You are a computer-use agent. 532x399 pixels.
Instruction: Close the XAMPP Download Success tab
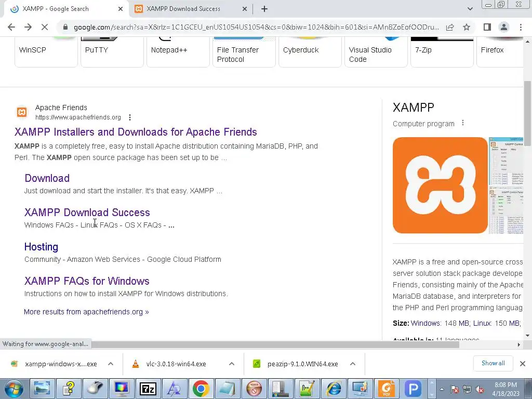(245, 9)
